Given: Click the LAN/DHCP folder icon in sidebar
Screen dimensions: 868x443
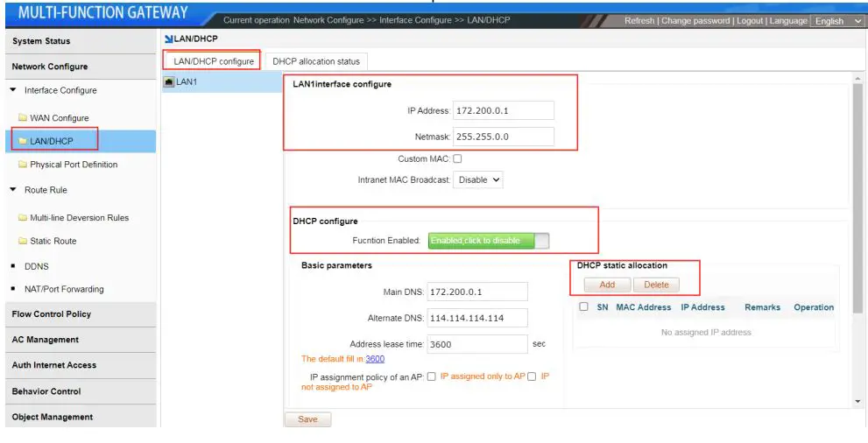Looking at the screenshot, I should point(23,141).
